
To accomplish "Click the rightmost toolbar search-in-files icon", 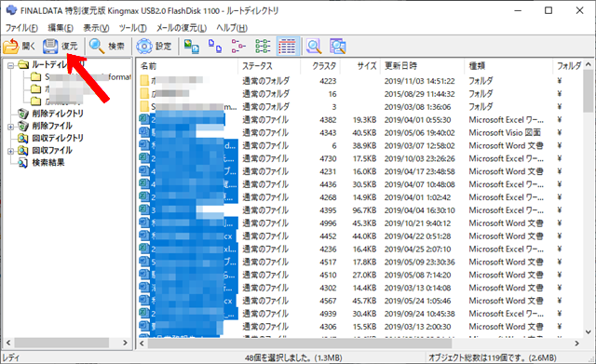I will [x=337, y=46].
